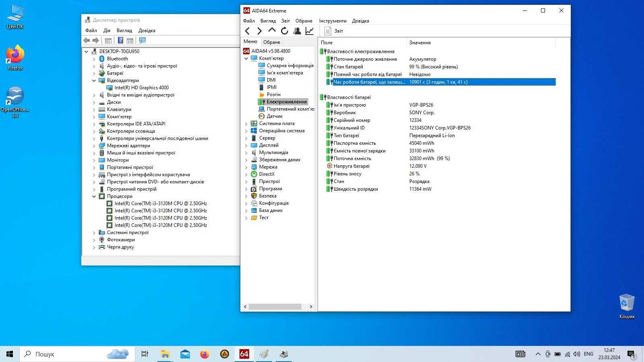The width and height of the screenshot is (644, 362).
Task: Click the Device Manager back arrow icon
Action: click(87, 41)
